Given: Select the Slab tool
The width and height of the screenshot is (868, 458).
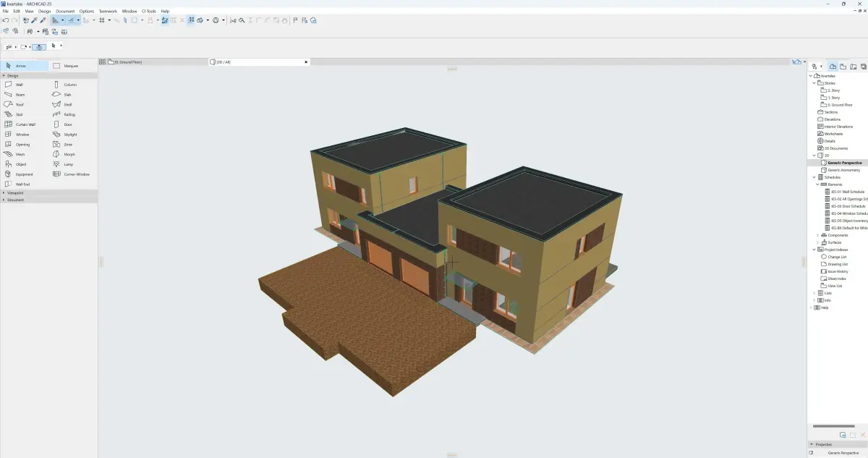Looking at the screenshot, I should [x=72, y=95].
